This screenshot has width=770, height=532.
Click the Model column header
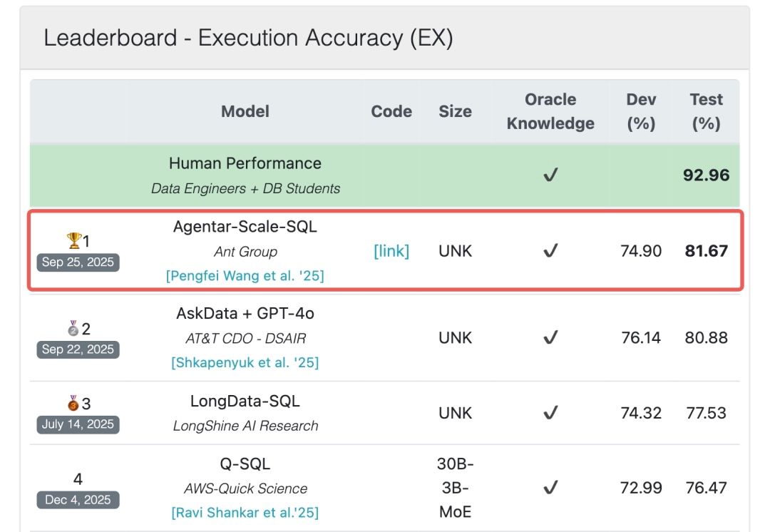(245, 111)
